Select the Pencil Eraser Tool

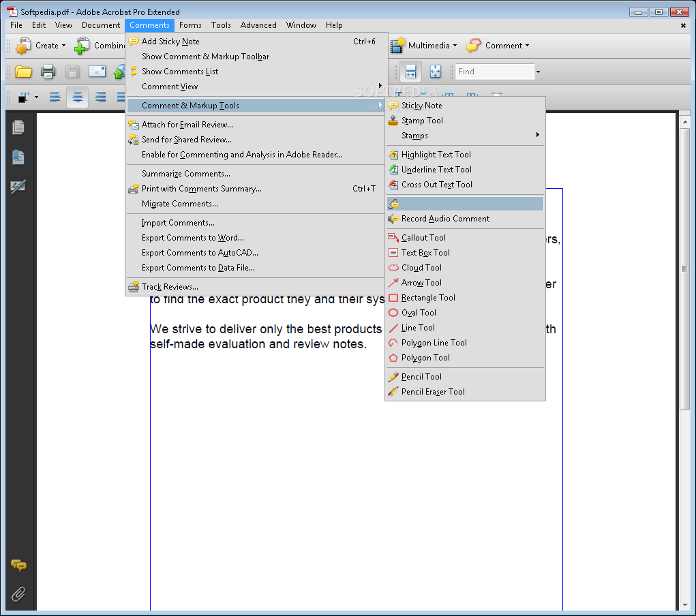(x=465, y=392)
